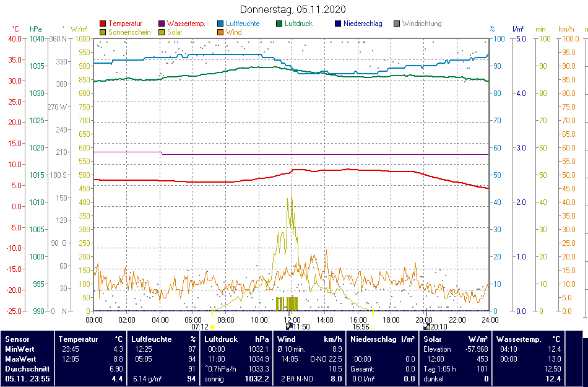Viewport: 588px width, 387px height.
Task: Click the pressure trend ^0.7hPa/h
Action: (220, 369)
